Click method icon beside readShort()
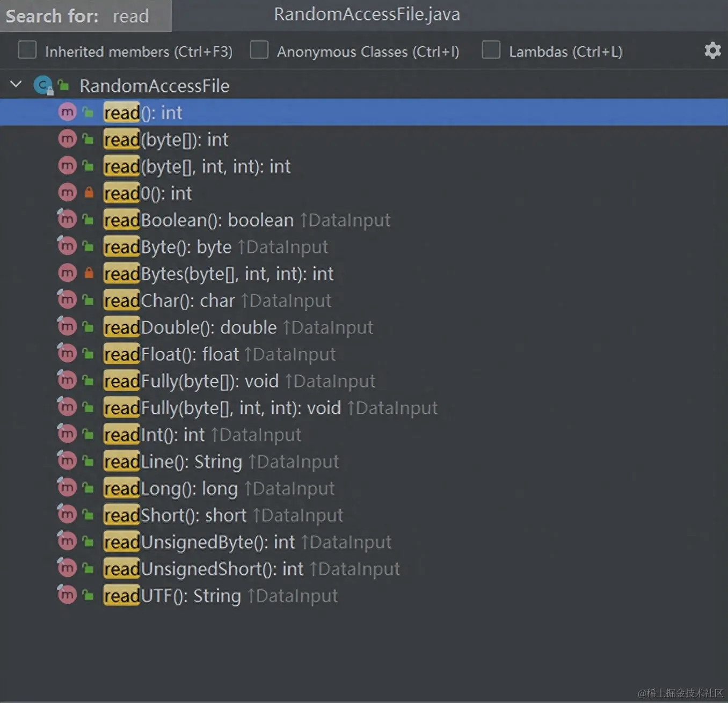The height and width of the screenshot is (703, 728). click(67, 514)
